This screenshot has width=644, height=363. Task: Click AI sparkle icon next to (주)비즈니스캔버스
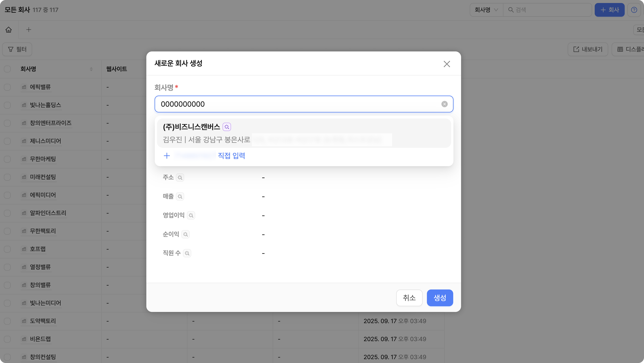click(227, 127)
